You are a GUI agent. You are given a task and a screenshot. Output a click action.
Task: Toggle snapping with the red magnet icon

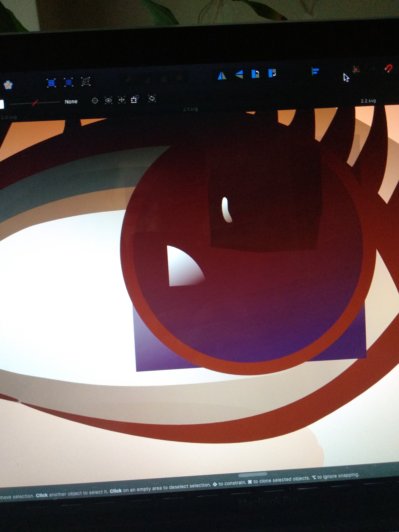coord(389,68)
